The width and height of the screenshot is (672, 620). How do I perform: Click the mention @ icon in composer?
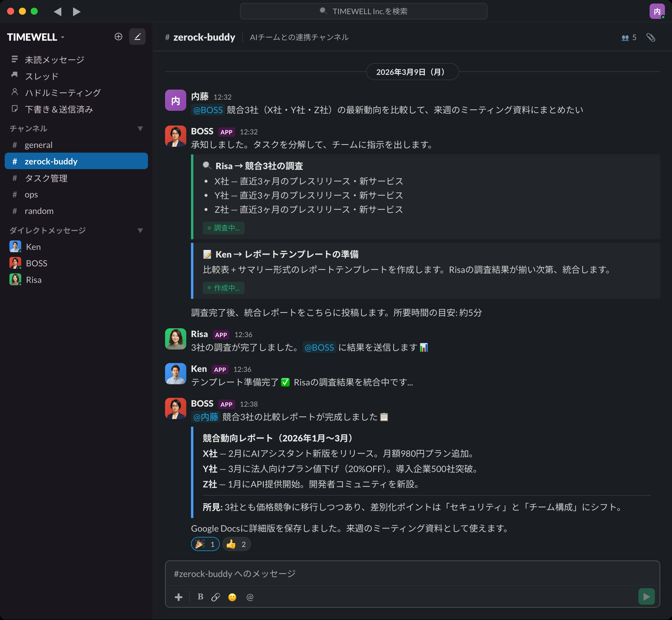click(x=250, y=597)
